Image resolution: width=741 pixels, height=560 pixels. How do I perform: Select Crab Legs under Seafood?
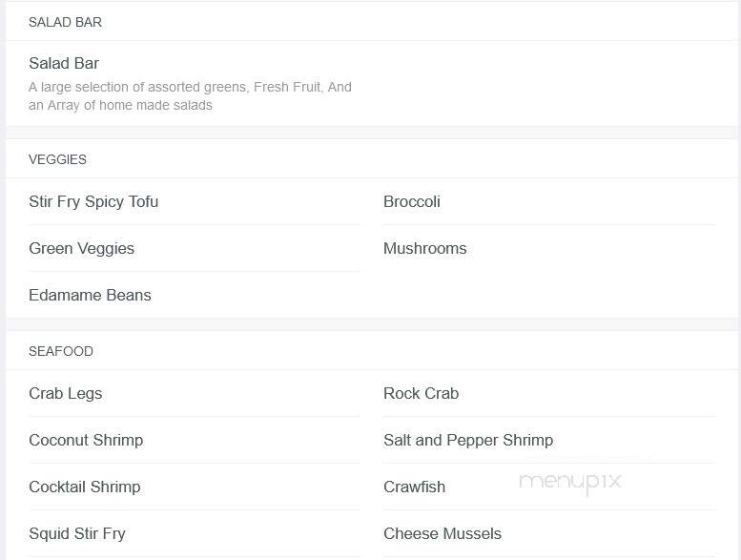(65, 394)
